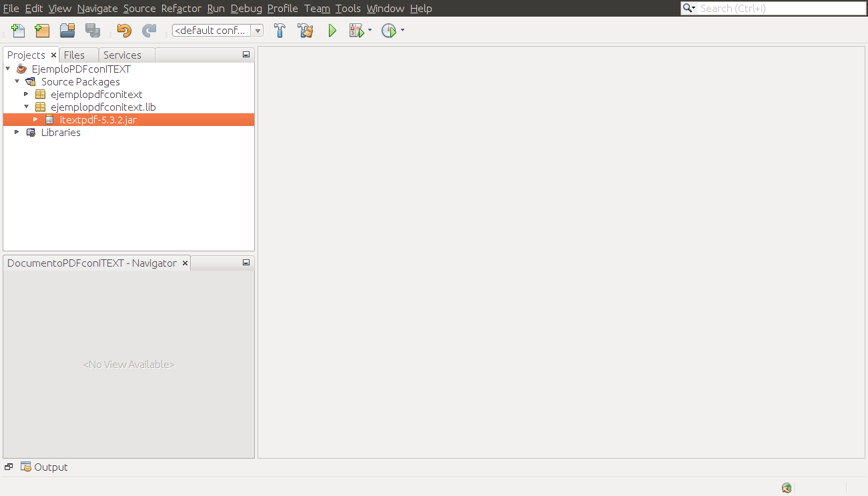Redo the last action via the Redo icon
The height and width of the screenshot is (496, 868).
click(x=149, y=30)
